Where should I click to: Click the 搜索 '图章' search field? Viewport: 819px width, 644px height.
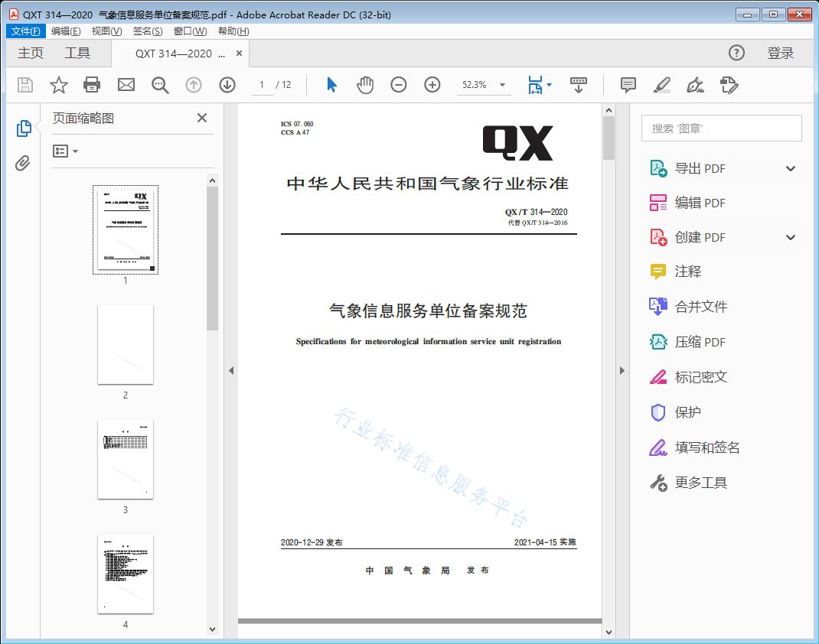[x=720, y=128]
